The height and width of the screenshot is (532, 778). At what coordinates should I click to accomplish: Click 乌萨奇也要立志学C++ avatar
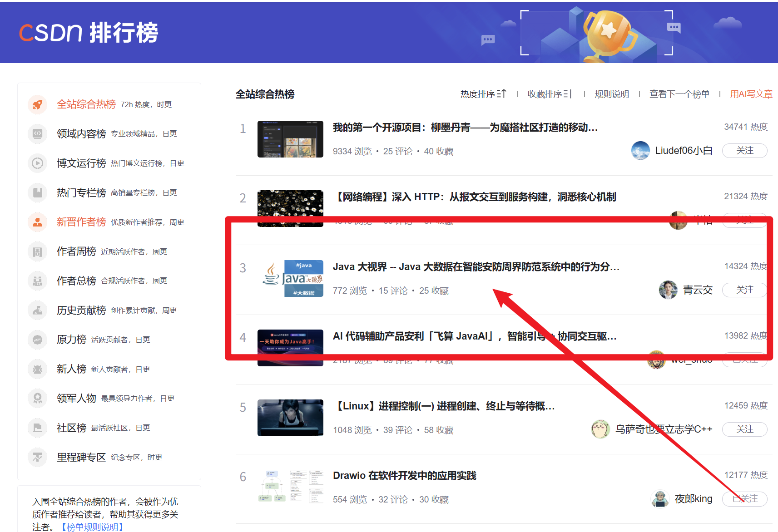(600, 429)
